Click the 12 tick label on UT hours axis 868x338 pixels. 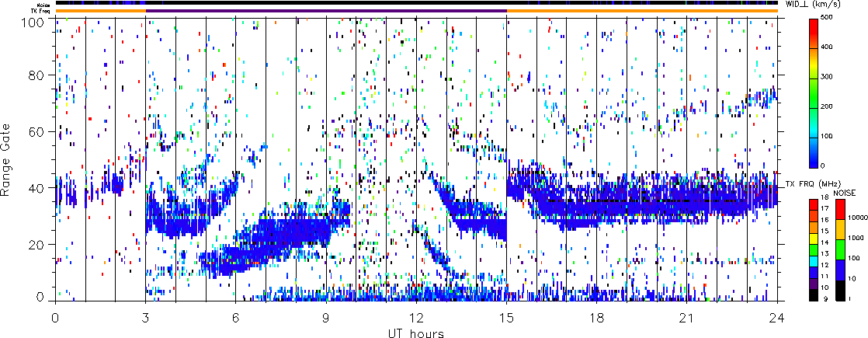[416, 319]
